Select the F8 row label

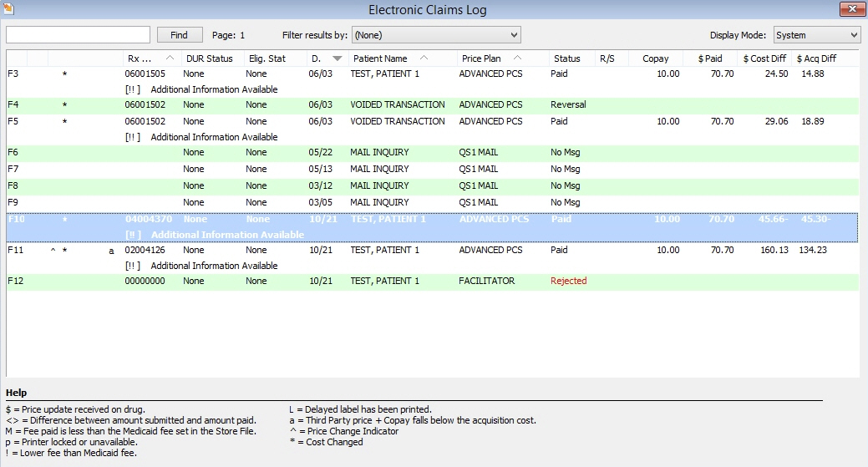(x=13, y=185)
